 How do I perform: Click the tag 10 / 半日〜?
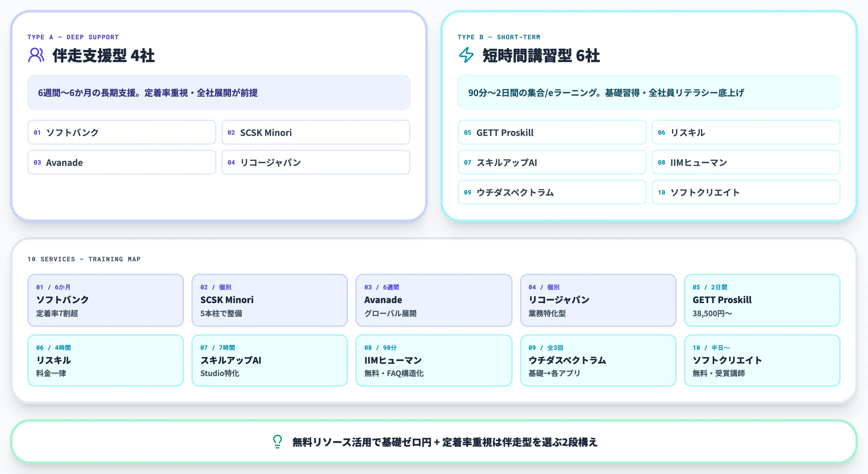click(x=711, y=348)
